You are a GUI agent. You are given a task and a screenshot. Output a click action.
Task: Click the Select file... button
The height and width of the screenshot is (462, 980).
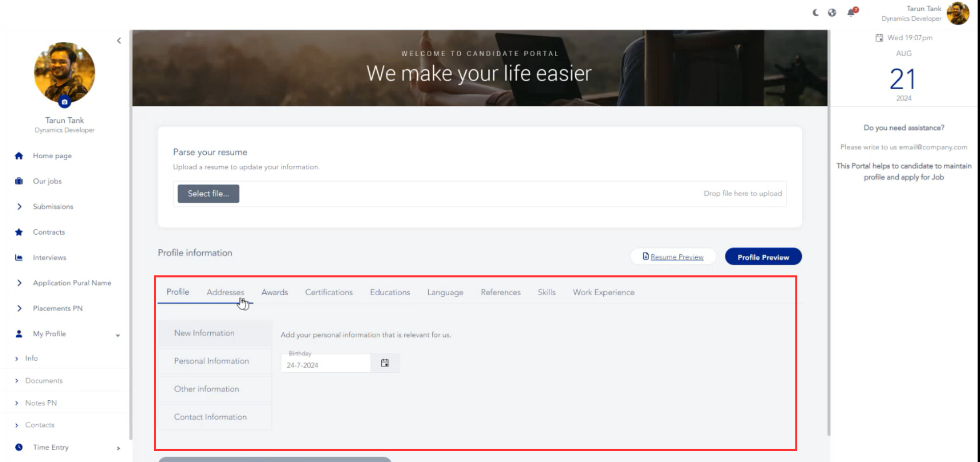point(208,194)
